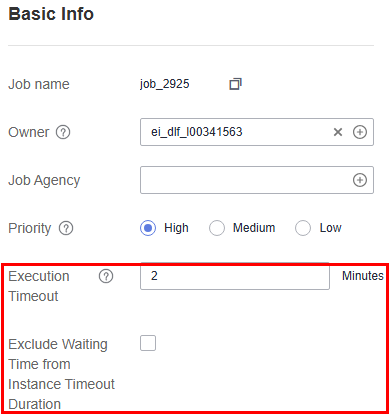Show the Priority help question mark

click(66, 228)
